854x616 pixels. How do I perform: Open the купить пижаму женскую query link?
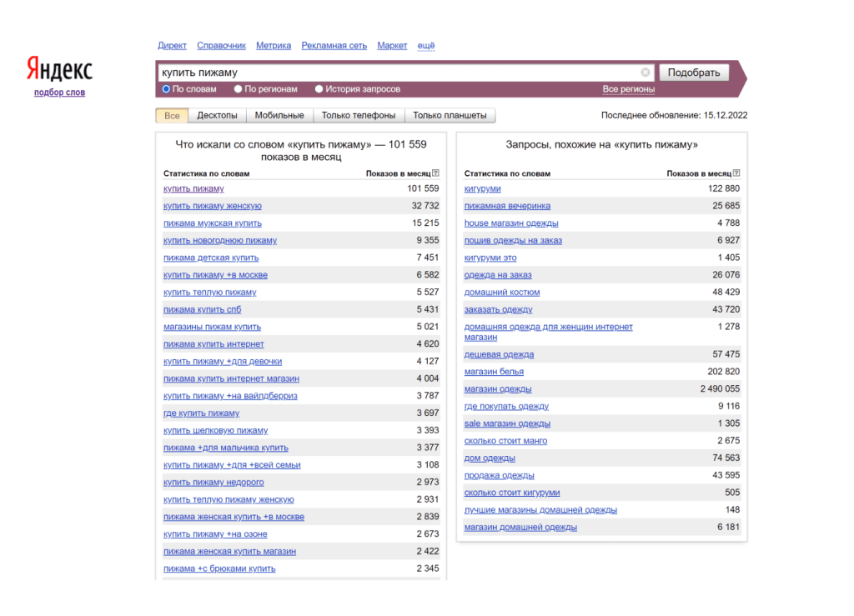pos(213,206)
